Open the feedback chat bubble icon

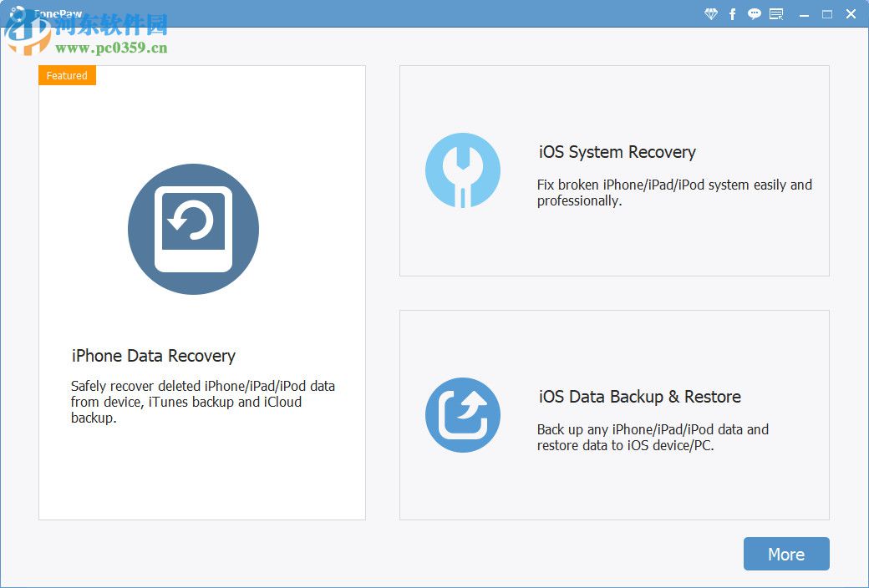pyautogui.click(x=755, y=14)
